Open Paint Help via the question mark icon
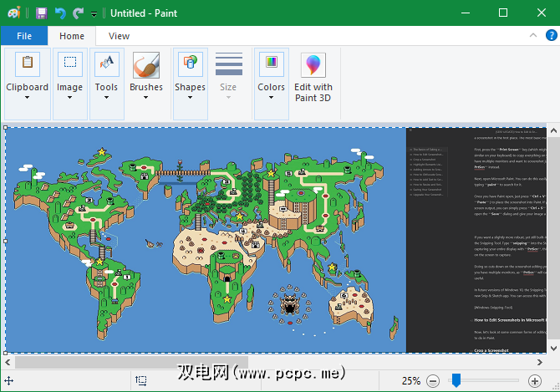560x392 pixels. point(550,36)
